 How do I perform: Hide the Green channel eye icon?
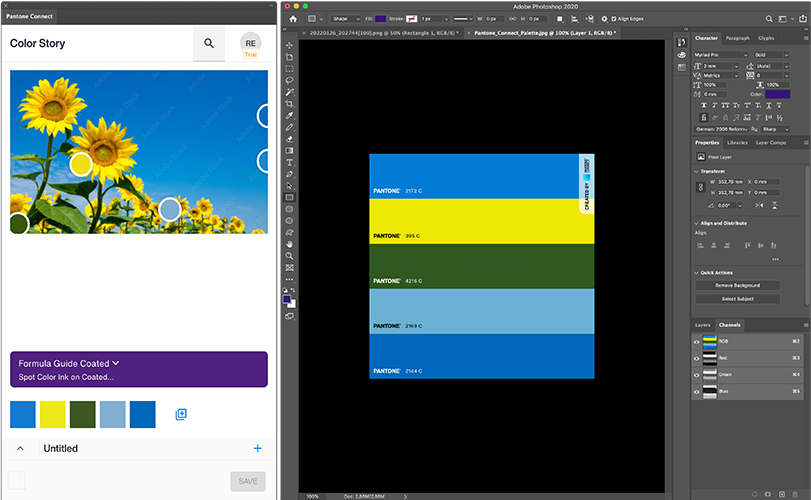click(697, 375)
